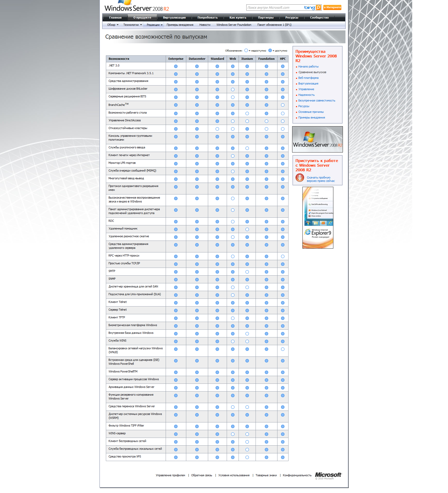Click the Itanium circle in the Службы рукописного ввода row
This screenshot has height=493, width=448.
pos(247,148)
